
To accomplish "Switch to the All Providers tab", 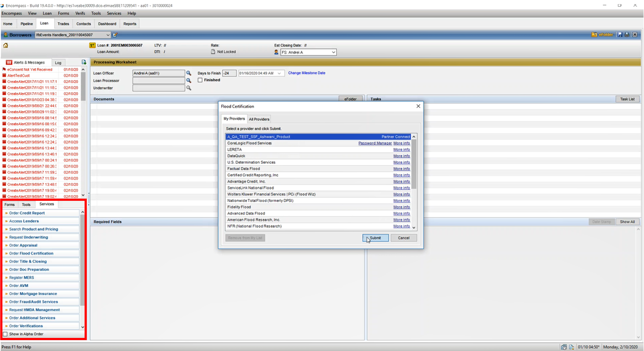I will pyautogui.click(x=259, y=119).
